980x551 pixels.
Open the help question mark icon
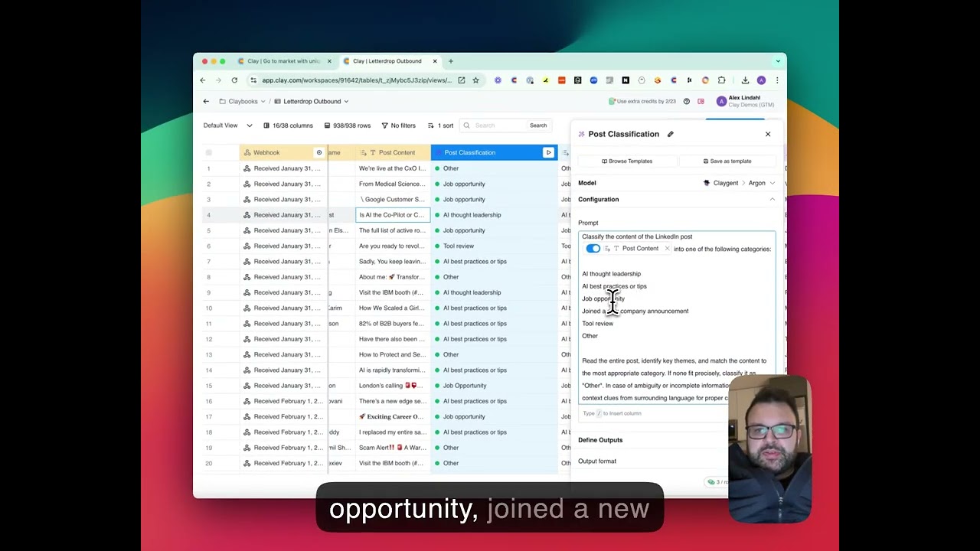[x=686, y=101]
